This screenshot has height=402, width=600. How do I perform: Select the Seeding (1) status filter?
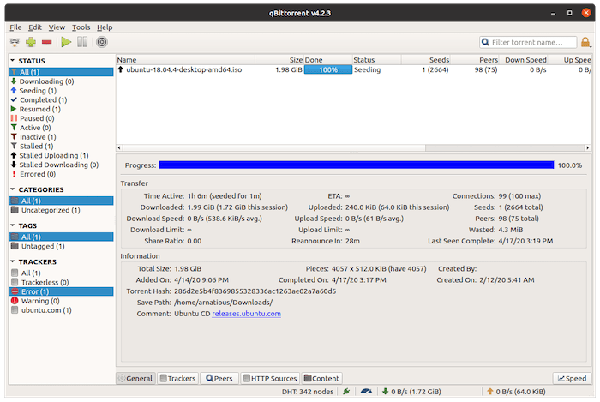click(x=61, y=91)
